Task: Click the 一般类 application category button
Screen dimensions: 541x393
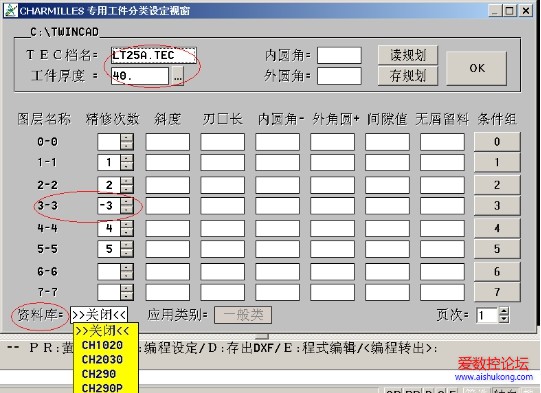Action: (x=243, y=315)
